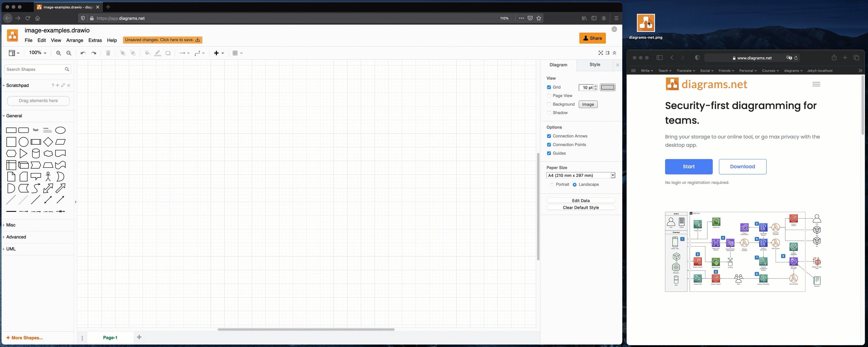
Task: Toggle the Grid checkbox in View
Action: coord(549,87)
